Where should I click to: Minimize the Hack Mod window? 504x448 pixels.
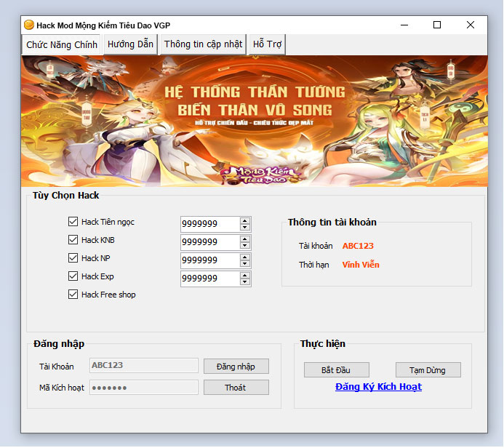[404, 25]
